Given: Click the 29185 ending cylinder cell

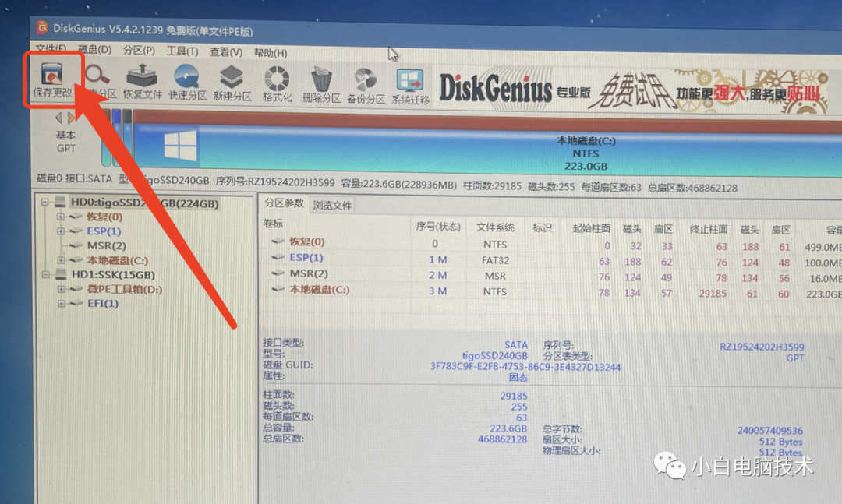Looking at the screenshot, I should pos(713,294).
